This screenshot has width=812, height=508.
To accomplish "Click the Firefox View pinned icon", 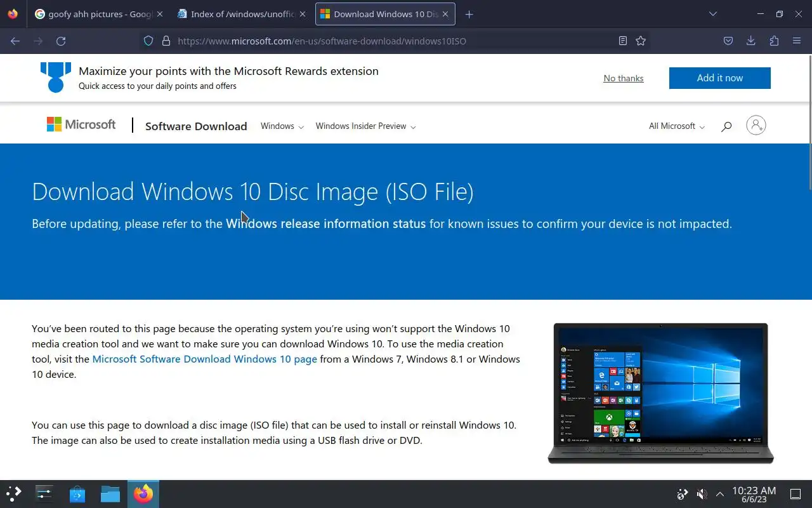I will [x=13, y=14].
